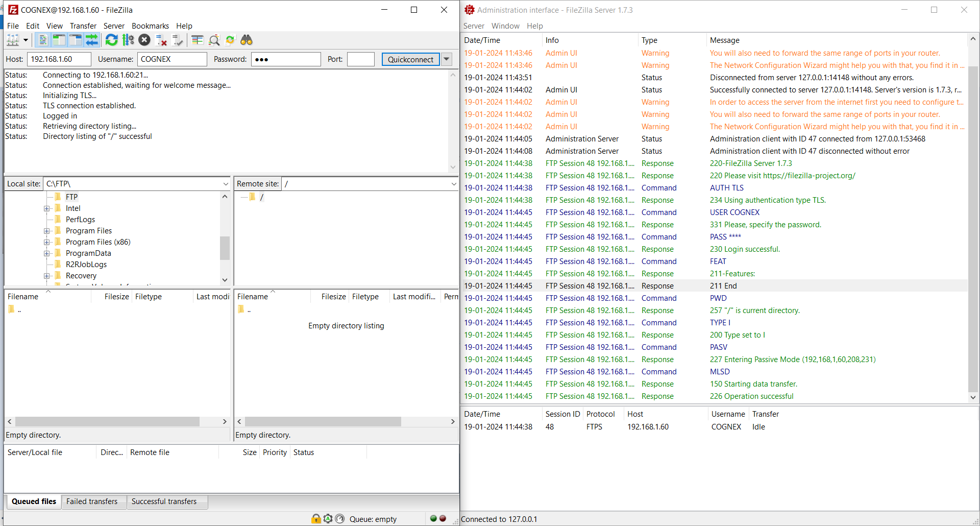
Task: Select the PerfLogs folder in local tree
Action: [80, 220]
